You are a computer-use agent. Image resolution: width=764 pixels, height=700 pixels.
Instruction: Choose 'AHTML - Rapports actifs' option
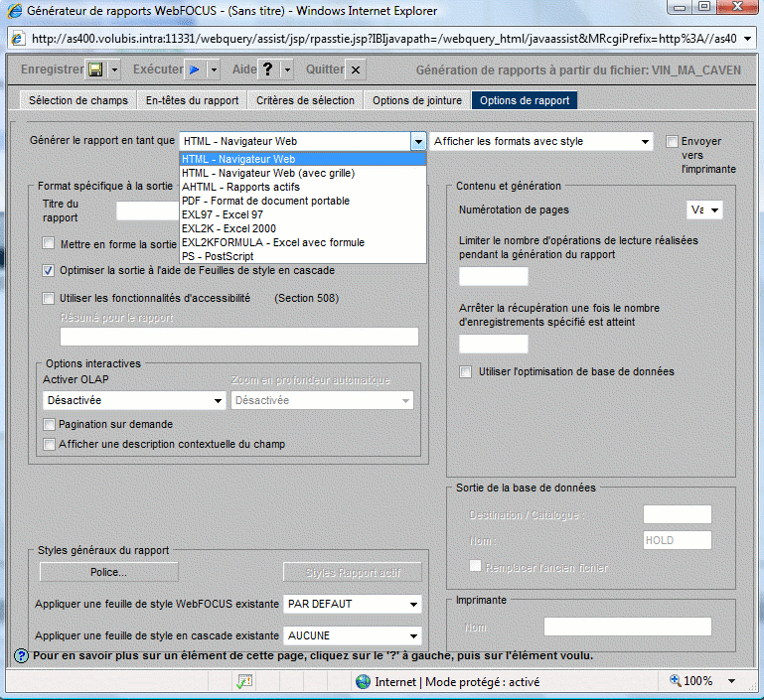coord(303,187)
